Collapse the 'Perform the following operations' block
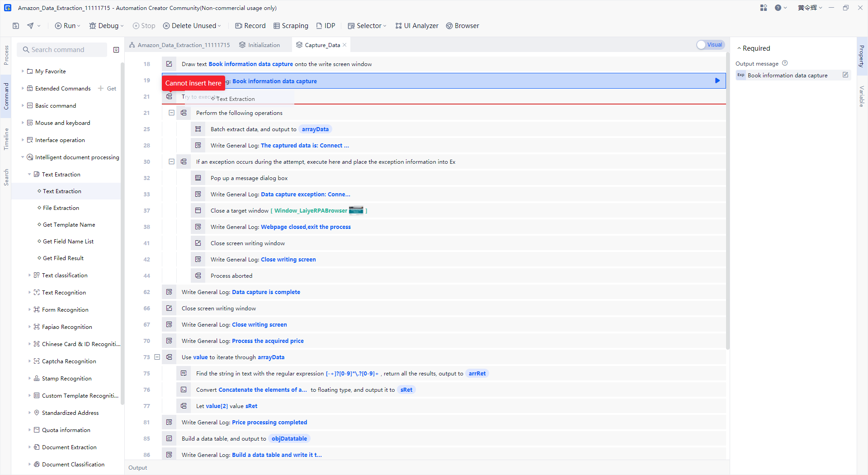The width and height of the screenshot is (868, 475). (172, 113)
